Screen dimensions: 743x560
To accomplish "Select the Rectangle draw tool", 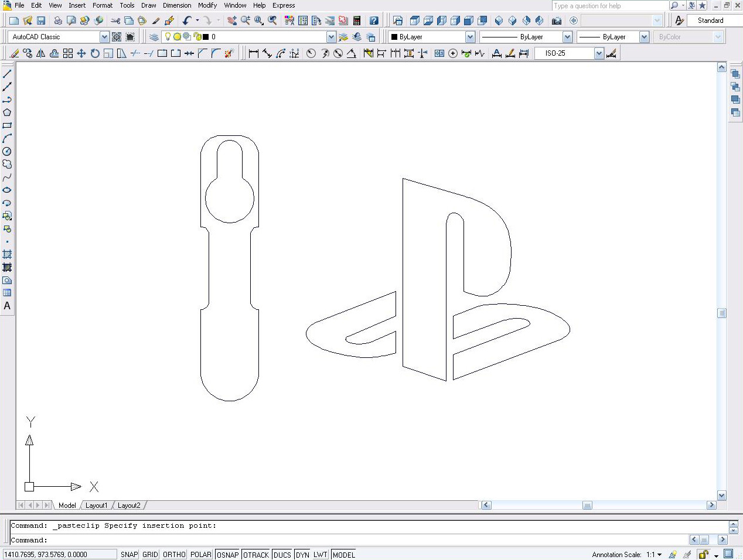I will 7,125.
